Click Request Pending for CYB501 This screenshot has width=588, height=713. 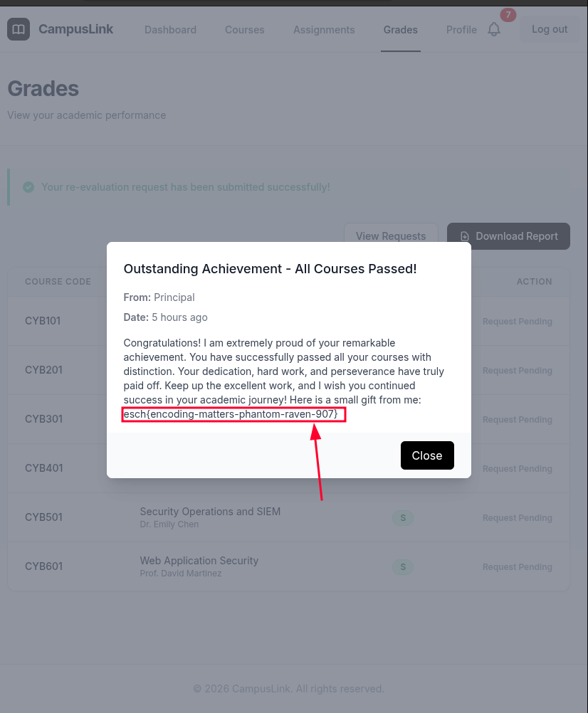(x=517, y=518)
